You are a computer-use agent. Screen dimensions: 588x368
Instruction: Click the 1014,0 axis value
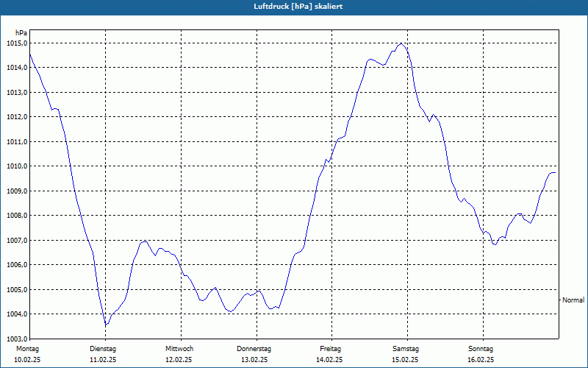(17, 68)
